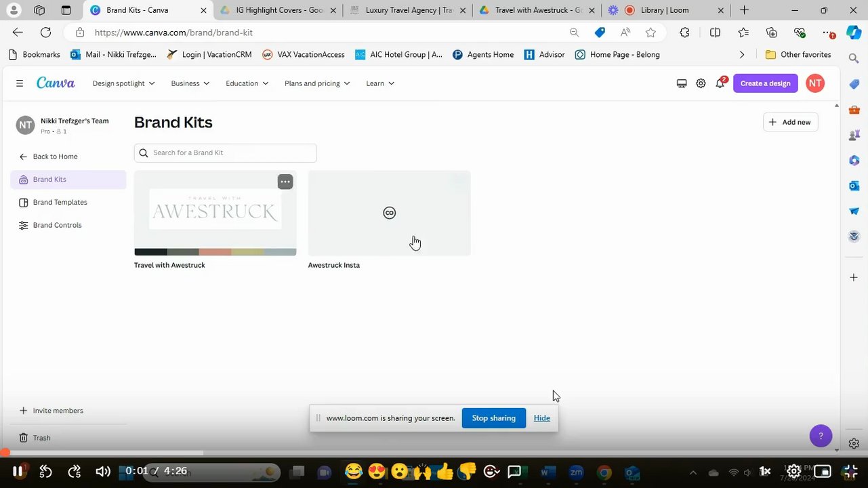The width and height of the screenshot is (868, 488).
Task: Open the Login | VacationCRM bookmark
Action: 209,55
